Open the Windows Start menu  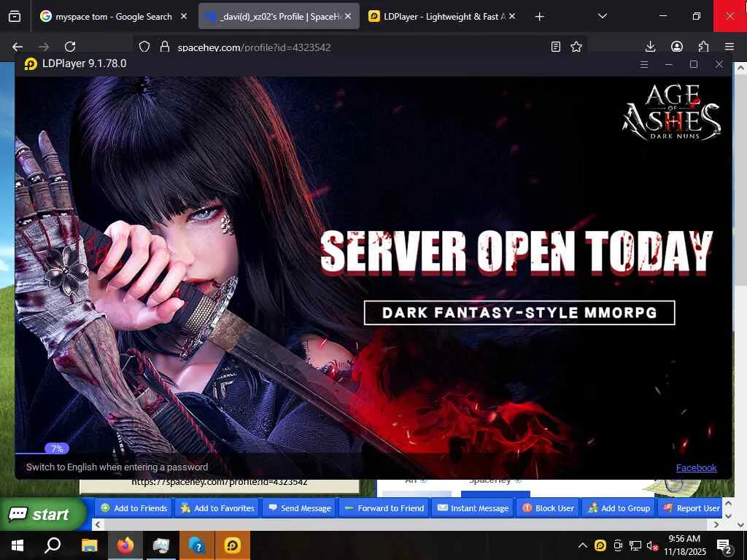(x=18, y=545)
